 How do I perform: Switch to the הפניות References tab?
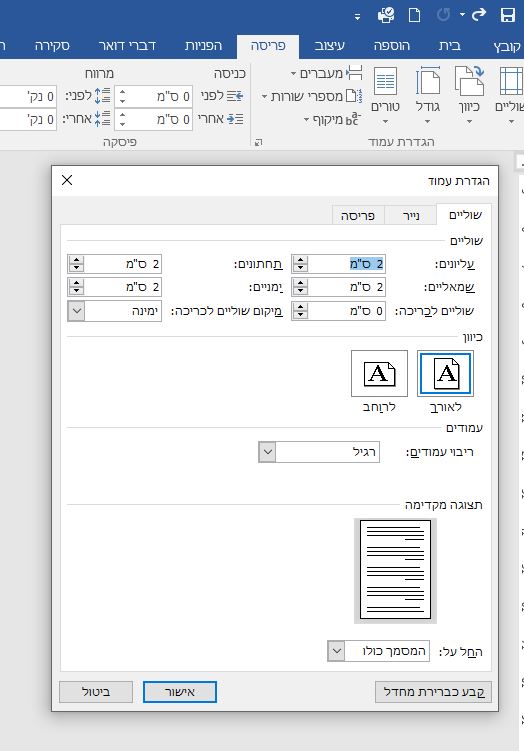tap(203, 46)
